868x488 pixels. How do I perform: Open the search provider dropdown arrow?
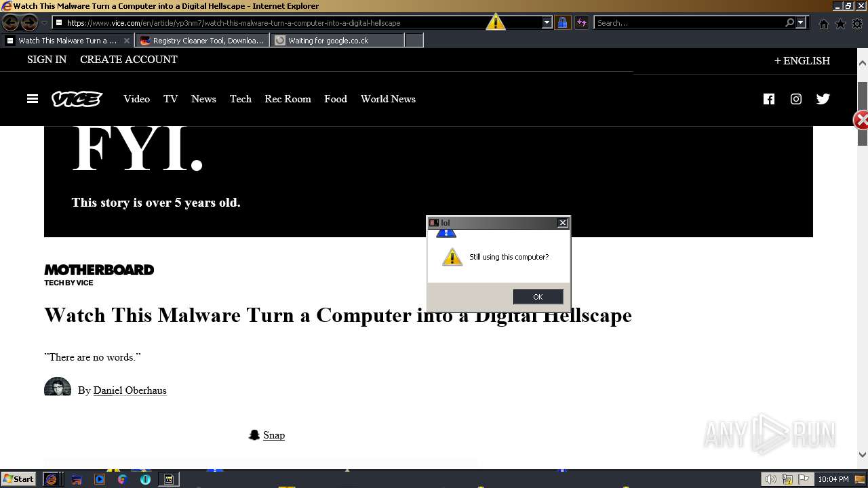801,22
